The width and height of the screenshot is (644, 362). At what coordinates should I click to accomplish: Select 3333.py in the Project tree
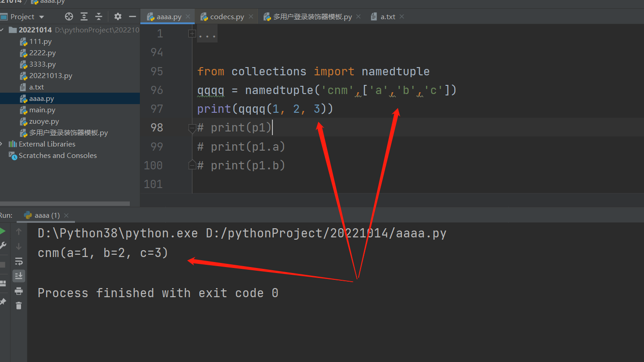[70, 64]
